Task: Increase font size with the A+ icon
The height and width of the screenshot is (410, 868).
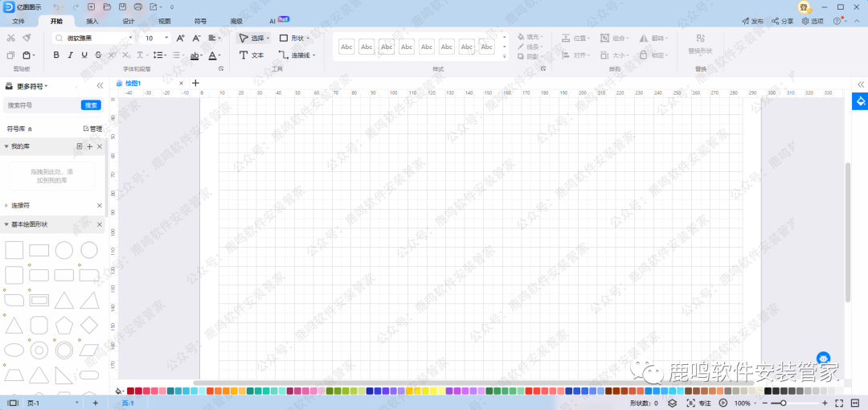Action: 180,38
